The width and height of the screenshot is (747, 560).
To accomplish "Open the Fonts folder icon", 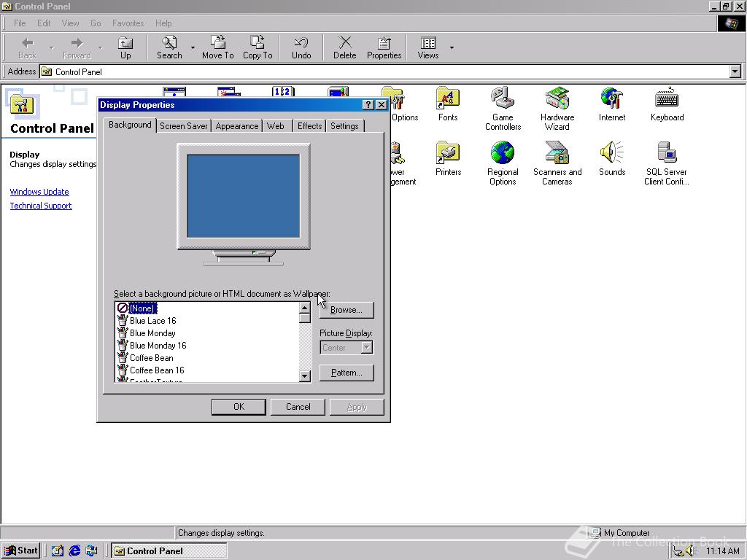I will coord(448,98).
